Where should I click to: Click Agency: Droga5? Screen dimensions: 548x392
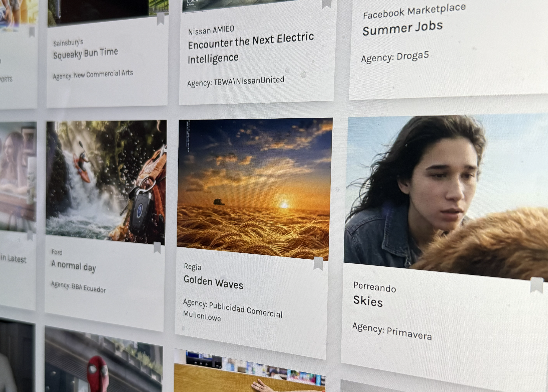(x=395, y=57)
